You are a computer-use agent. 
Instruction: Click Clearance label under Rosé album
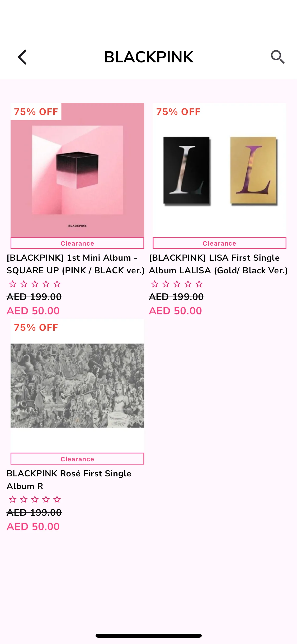(x=77, y=459)
